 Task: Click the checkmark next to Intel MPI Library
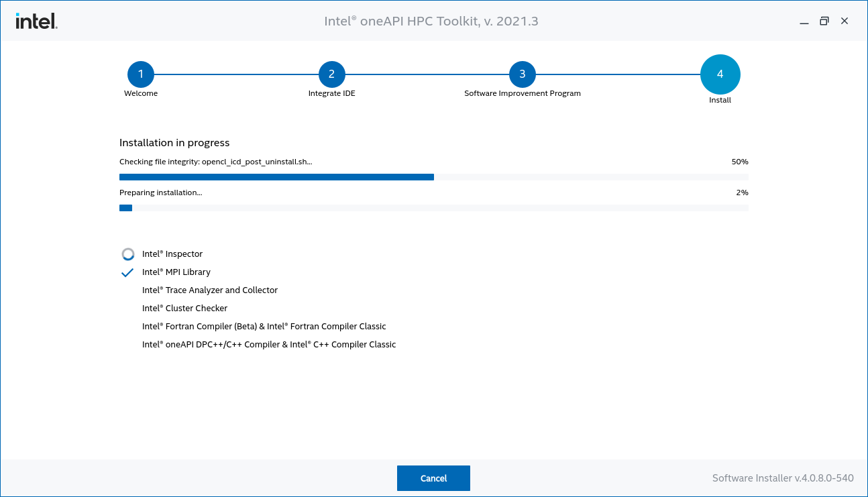coord(127,272)
